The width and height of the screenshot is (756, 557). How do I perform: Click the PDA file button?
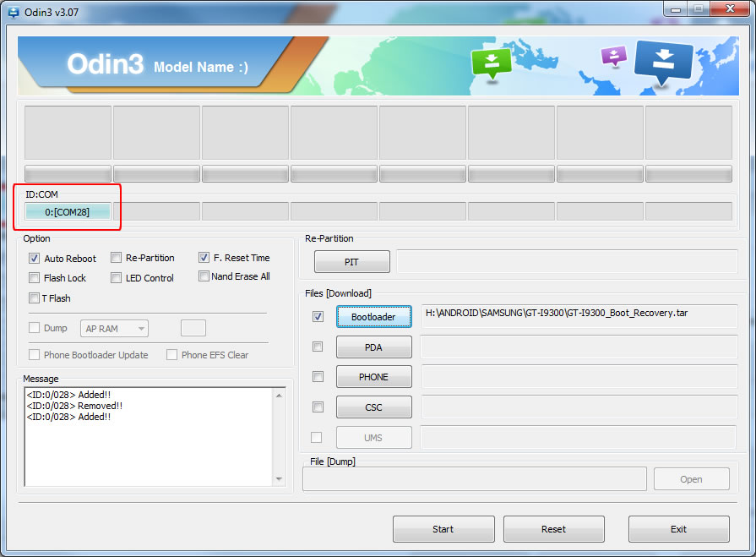374,347
